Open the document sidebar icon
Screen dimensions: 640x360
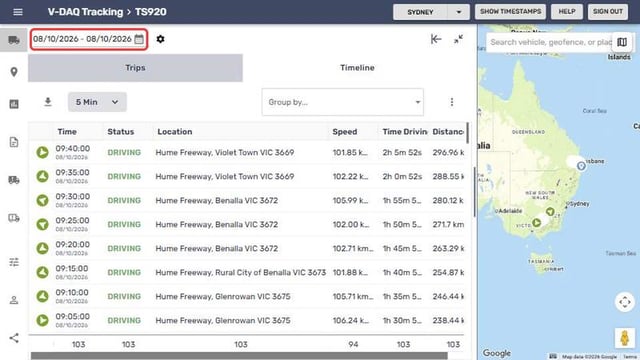pyautogui.click(x=14, y=142)
